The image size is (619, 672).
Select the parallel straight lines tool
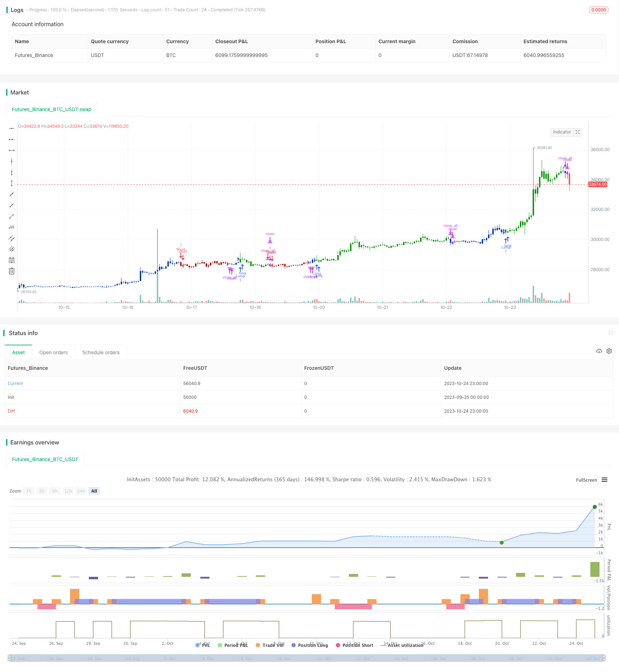(12, 249)
